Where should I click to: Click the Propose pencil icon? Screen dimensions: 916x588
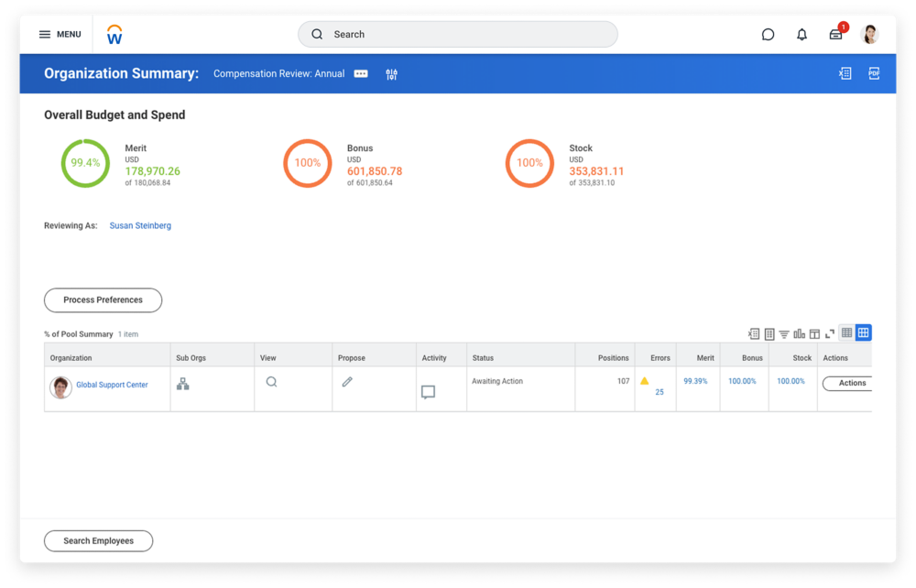(x=347, y=382)
